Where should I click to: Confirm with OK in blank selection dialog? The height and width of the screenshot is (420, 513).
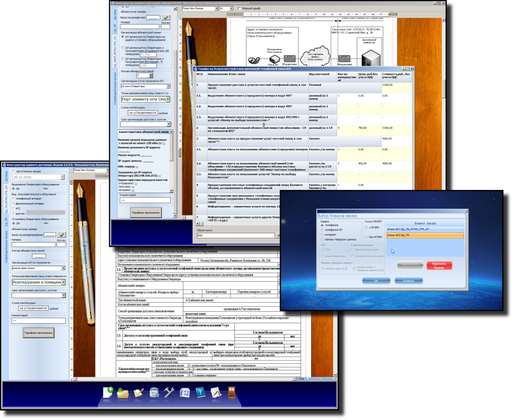(376, 281)
